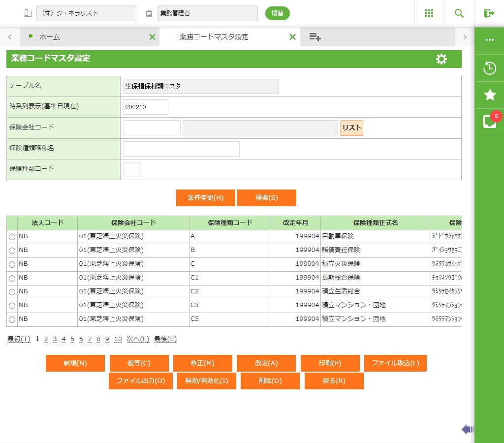Screen dimensions: 504x443
Task: Select radio button for 積立火災保険 row
Action: pos(12,265)
